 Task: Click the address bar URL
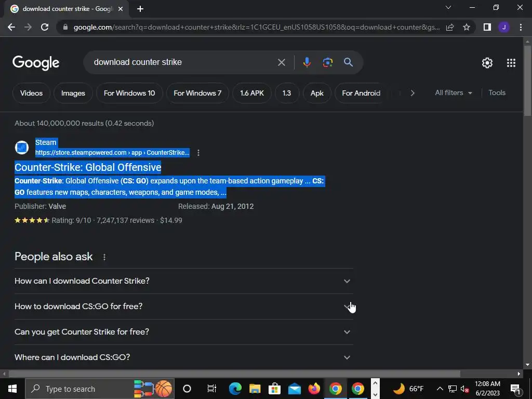pos(257,27)
